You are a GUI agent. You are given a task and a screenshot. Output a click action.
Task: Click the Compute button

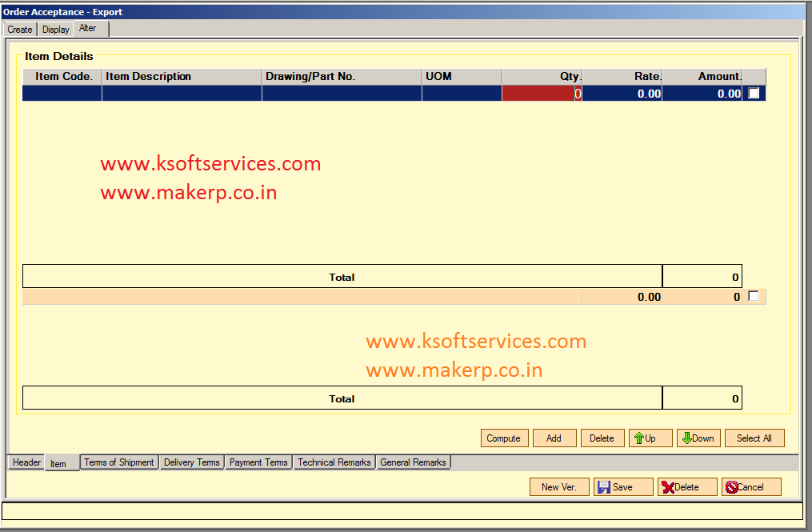[x=503, y=438]
